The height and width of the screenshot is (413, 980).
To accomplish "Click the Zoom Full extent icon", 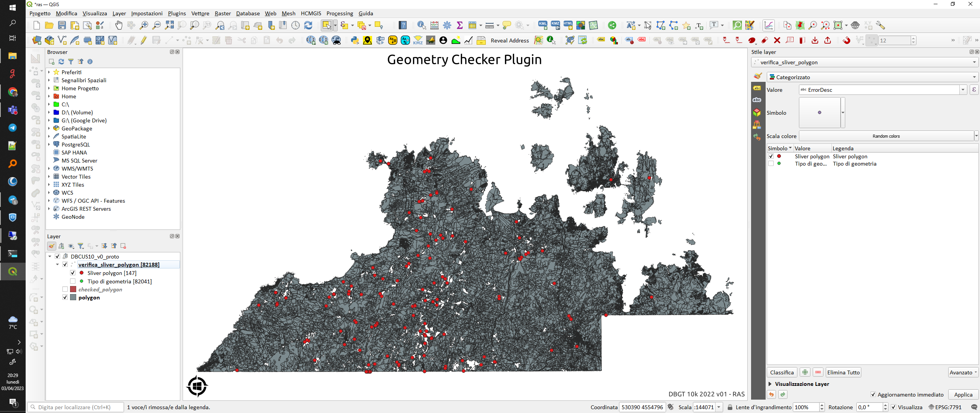I will tap(169, 26).
